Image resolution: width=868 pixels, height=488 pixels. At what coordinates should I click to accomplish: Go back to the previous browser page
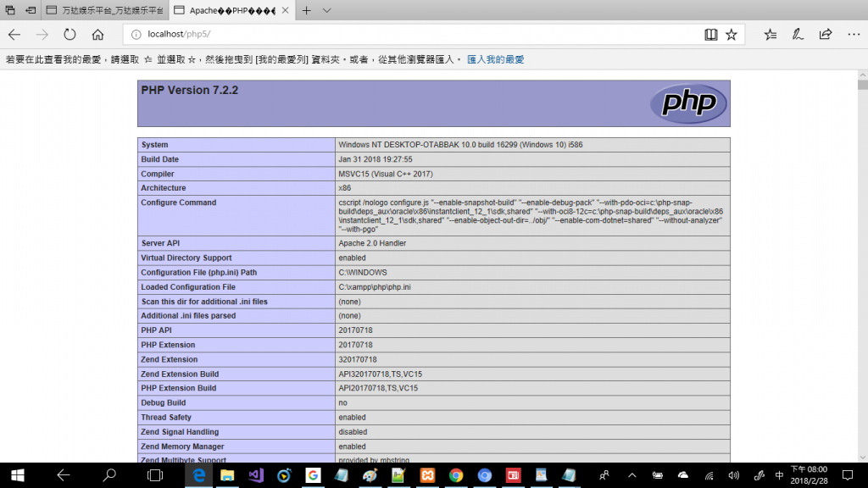[14, 34]
